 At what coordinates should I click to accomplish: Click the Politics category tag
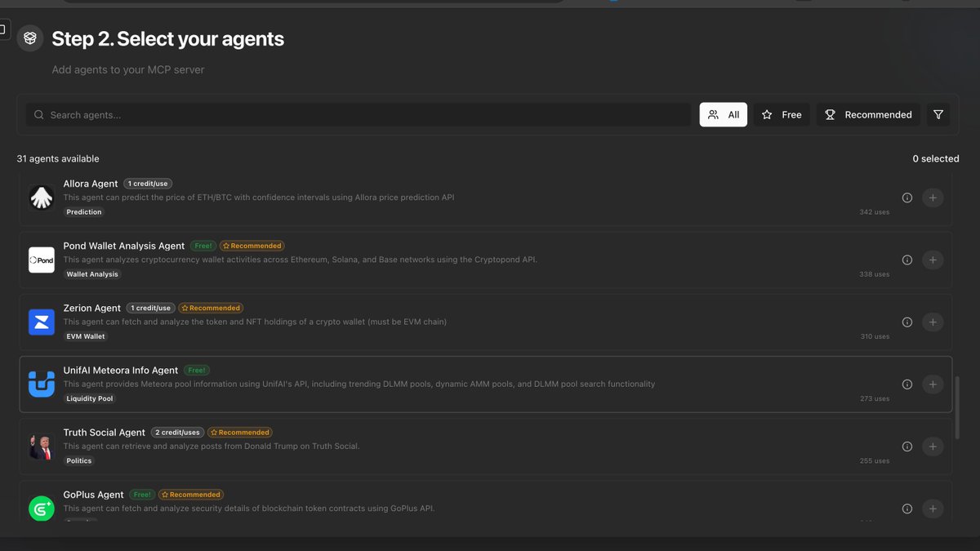click(x=79, y=460)
